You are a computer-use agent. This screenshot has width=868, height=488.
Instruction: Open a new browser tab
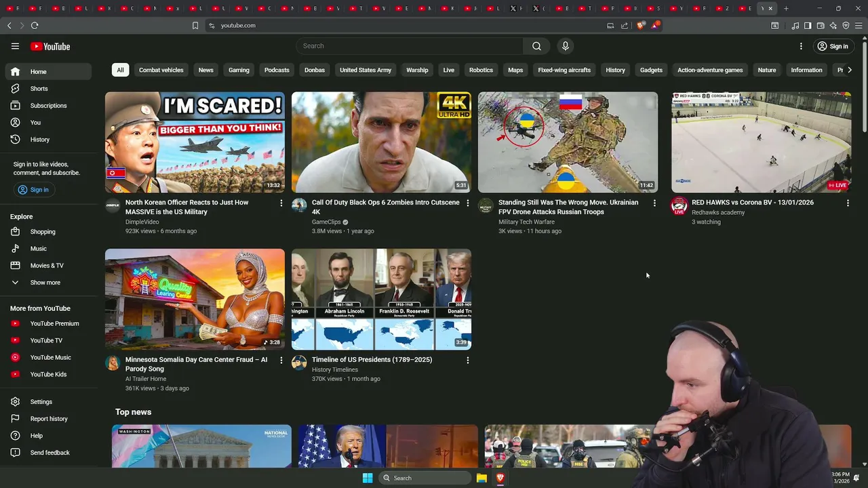tap(786, 8)
